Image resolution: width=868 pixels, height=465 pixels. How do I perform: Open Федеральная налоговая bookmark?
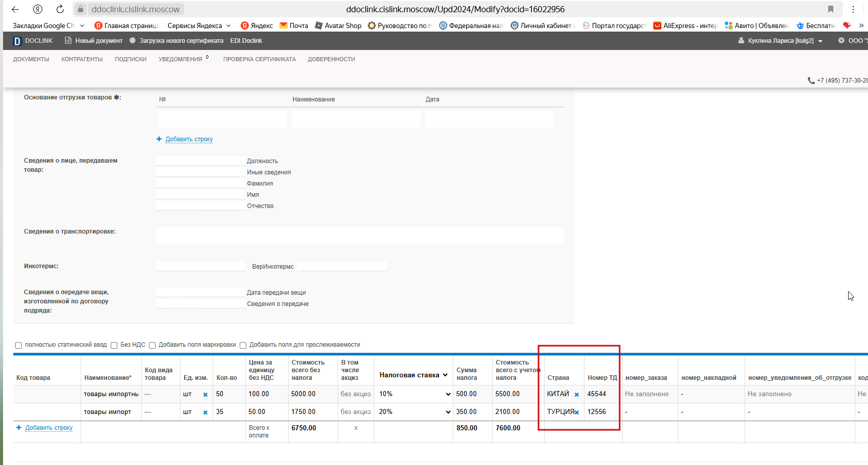(x=471, y=25)
